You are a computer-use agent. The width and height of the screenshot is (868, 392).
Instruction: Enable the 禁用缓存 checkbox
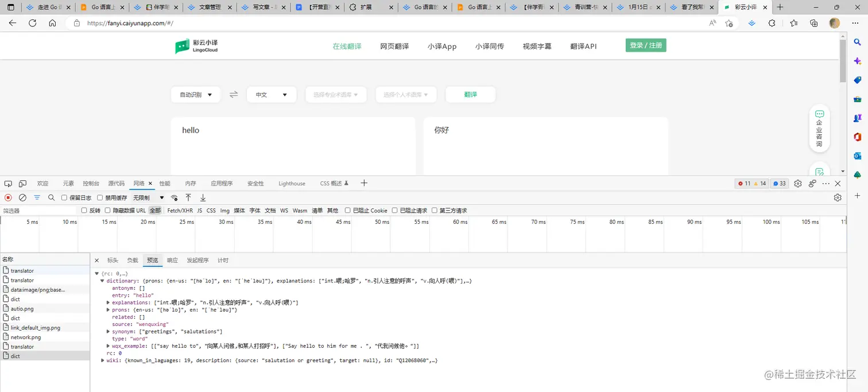click(100, 197)
